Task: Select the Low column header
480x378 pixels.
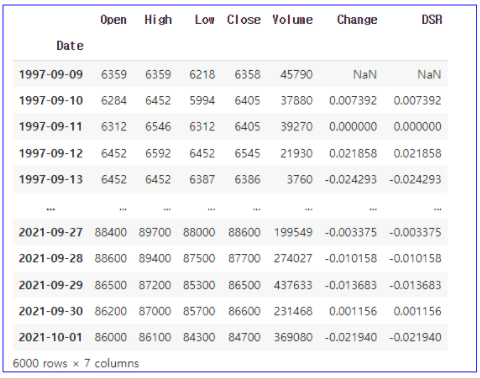Action: tap(205, 20)
